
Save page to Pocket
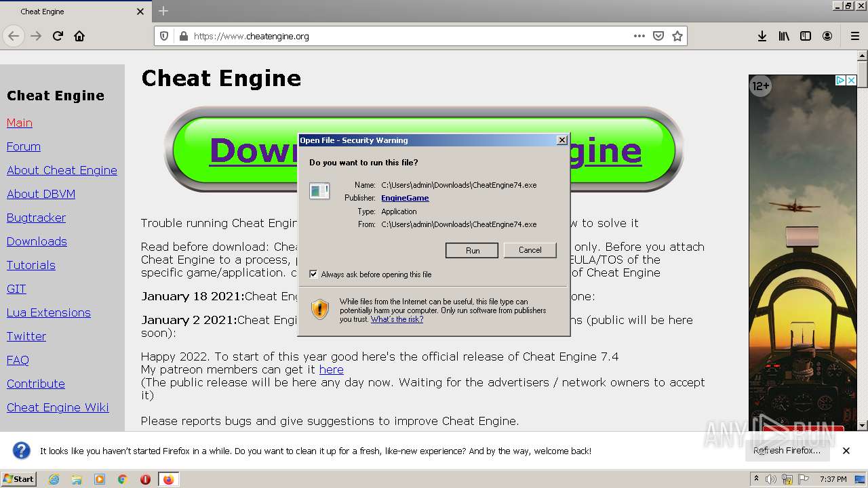click(x=658, y=36)
